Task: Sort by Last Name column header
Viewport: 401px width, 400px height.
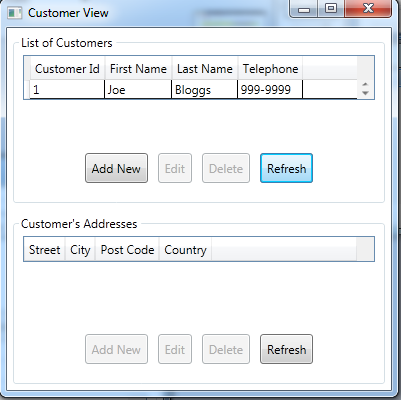Action: (205, 69)
